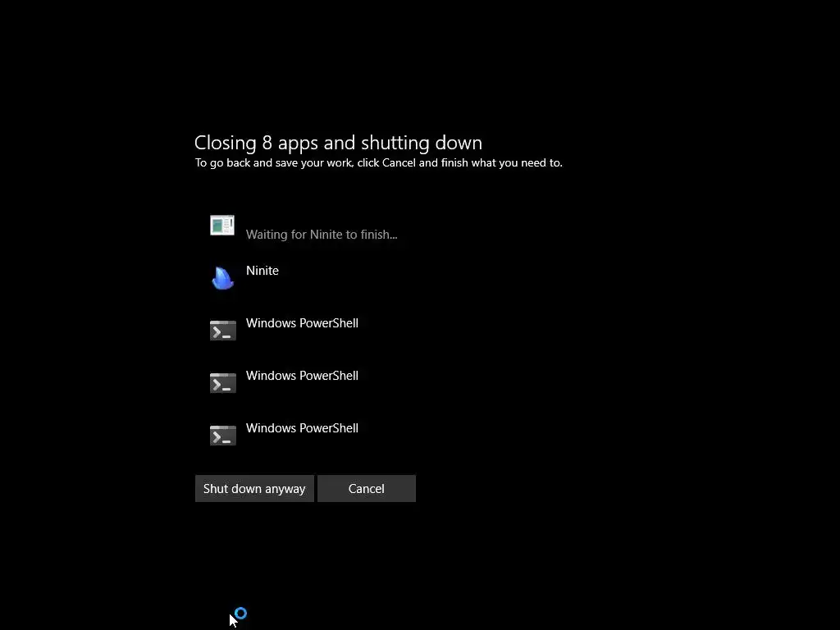Click the first Windows PowerShell icon
The image size is (840, 630).
tap(223, 331)
